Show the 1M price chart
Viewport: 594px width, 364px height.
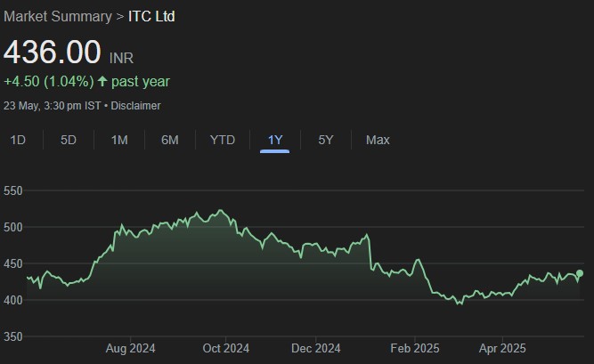(119, 140)
